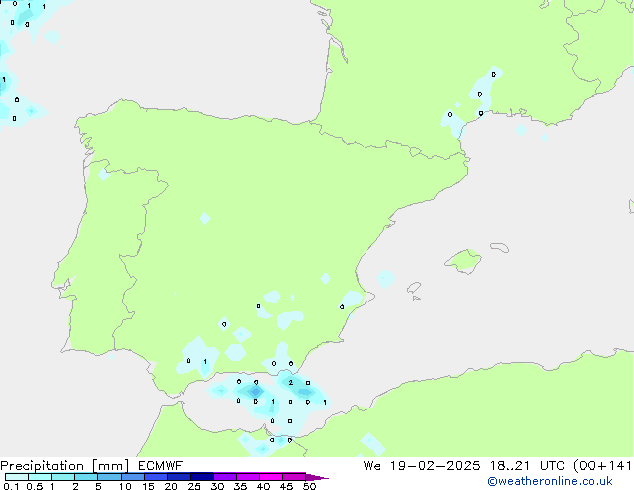The height and width of the screenshot is (490, 634).
Task: Pick the 25–30 mm navy legend swatch
Action: click(202, 477)
